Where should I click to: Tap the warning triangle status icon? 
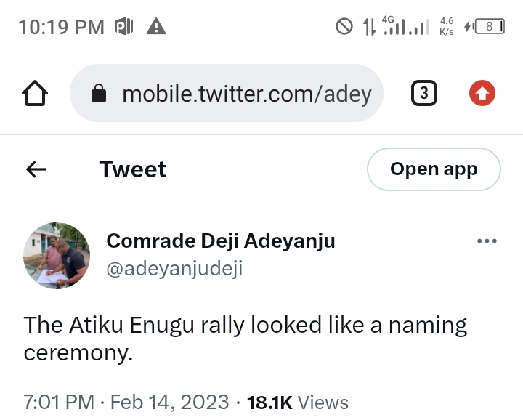click(156, 28)
